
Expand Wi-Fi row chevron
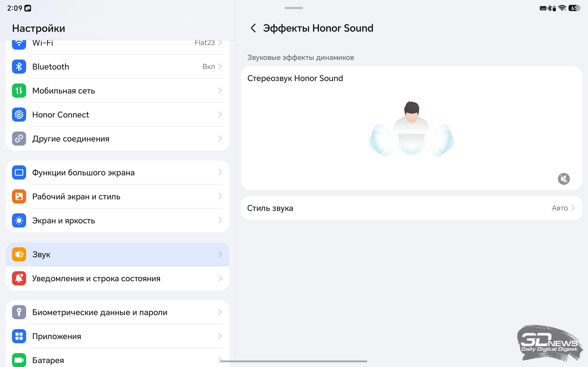[220, 43]
